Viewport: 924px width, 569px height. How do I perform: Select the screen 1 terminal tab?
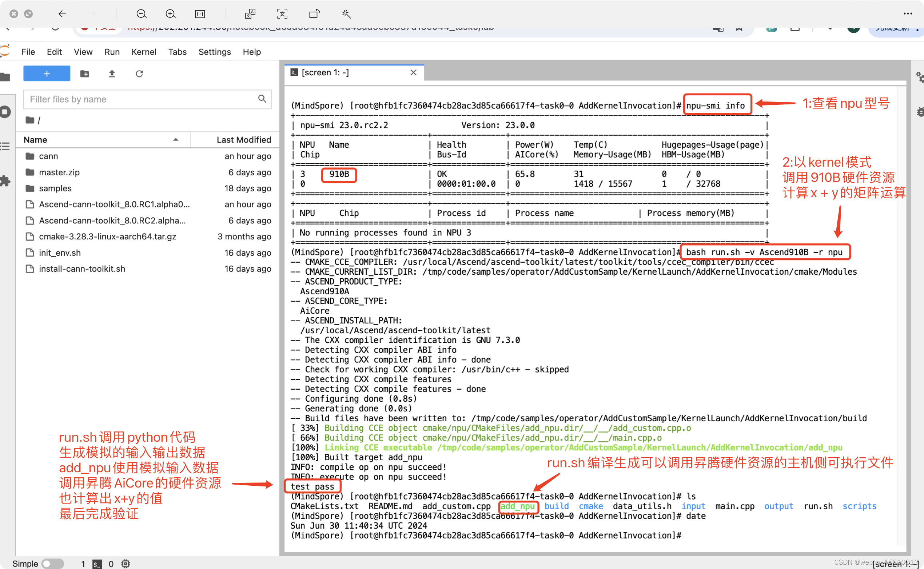(x=326, y=72)
